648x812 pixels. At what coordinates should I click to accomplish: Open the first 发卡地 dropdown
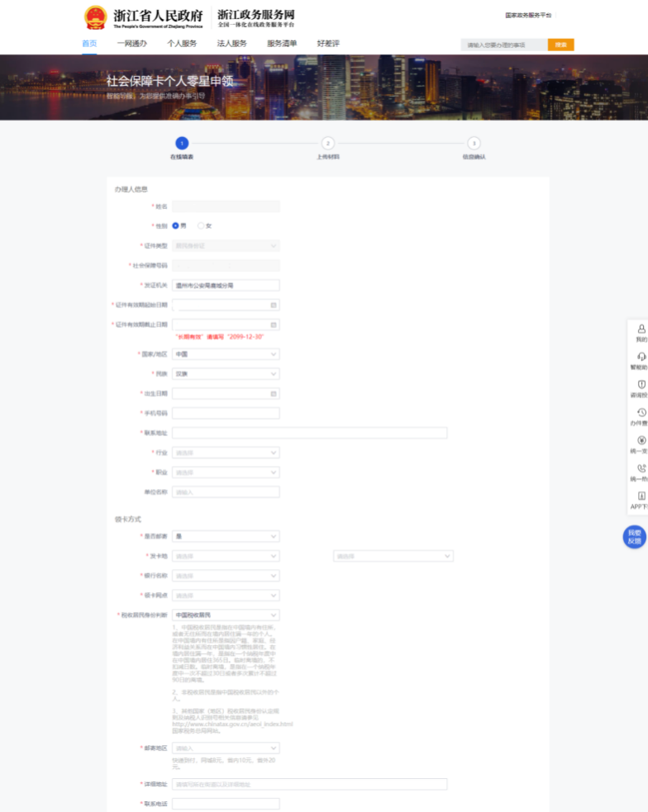point(226,556)
